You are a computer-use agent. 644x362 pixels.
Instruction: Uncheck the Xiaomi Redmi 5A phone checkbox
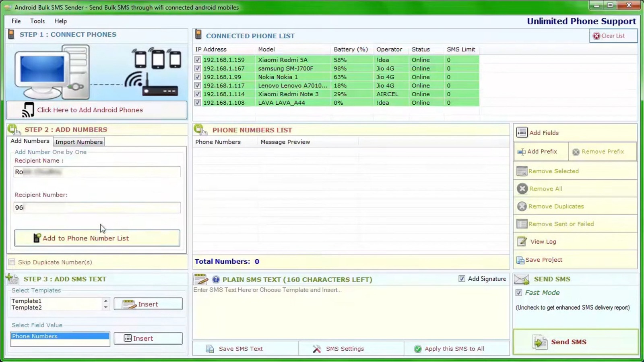point(198,60)
